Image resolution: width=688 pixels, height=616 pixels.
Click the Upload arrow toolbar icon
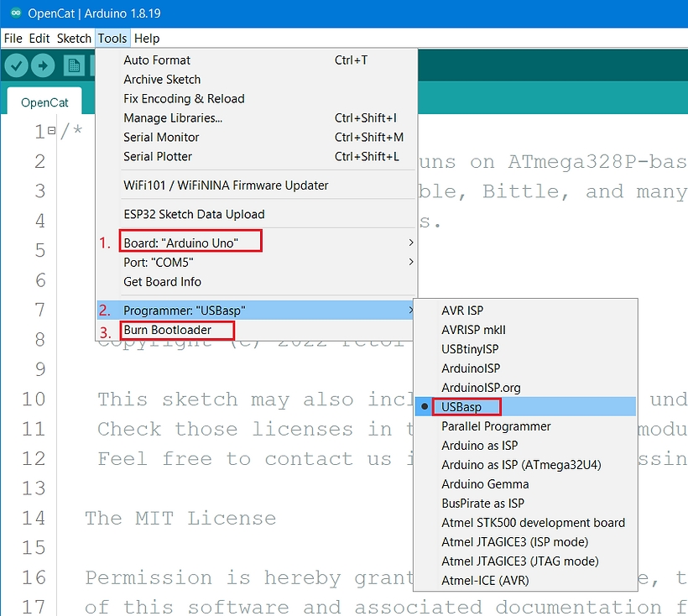(x=43, y=65)
